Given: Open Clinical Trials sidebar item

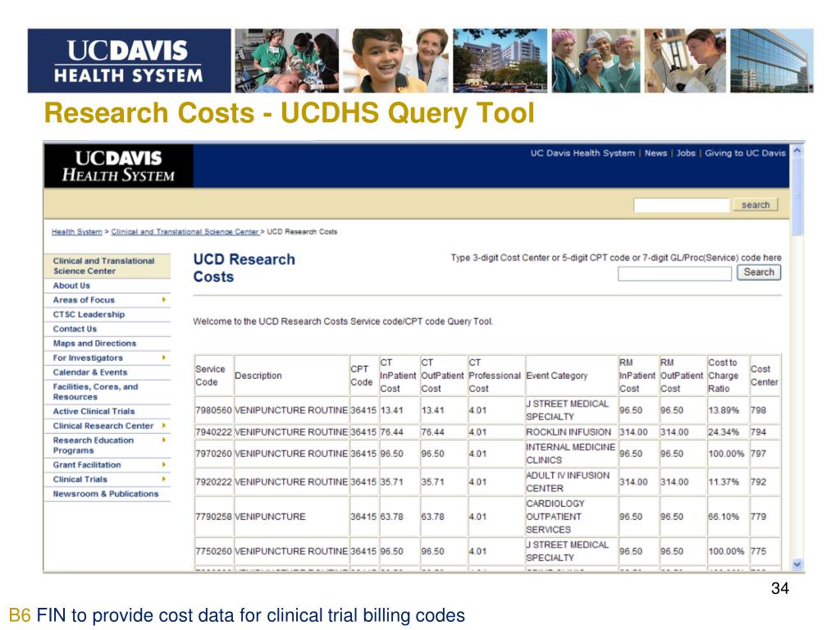Looking at the screenshot, I should click(x=80, y=479).
